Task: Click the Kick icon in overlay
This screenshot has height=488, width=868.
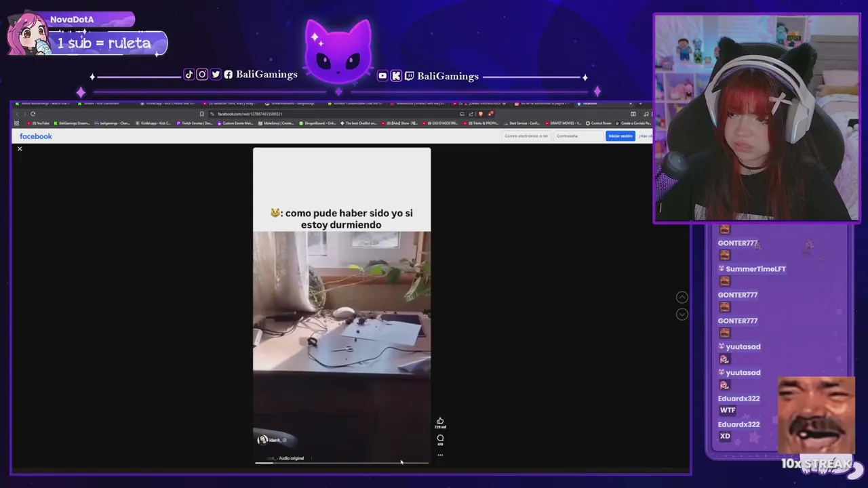Action: pos(396,76)
